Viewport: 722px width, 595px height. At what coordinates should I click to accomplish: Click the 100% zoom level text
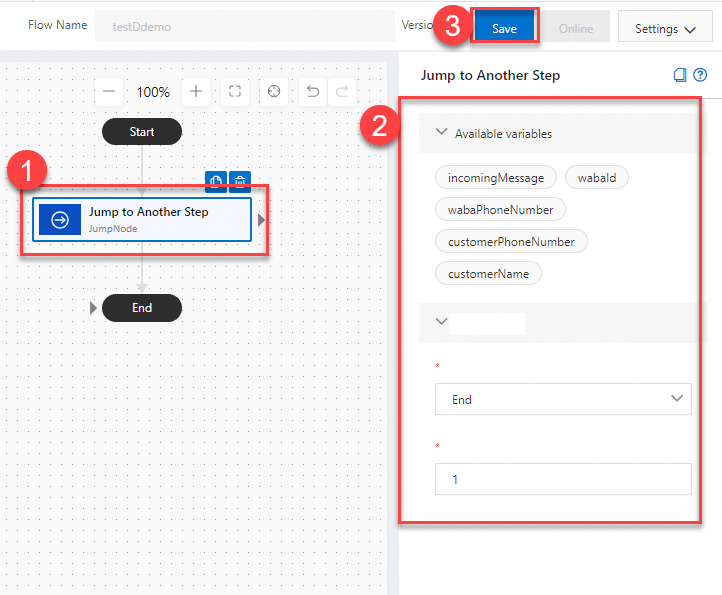point(153,92)
